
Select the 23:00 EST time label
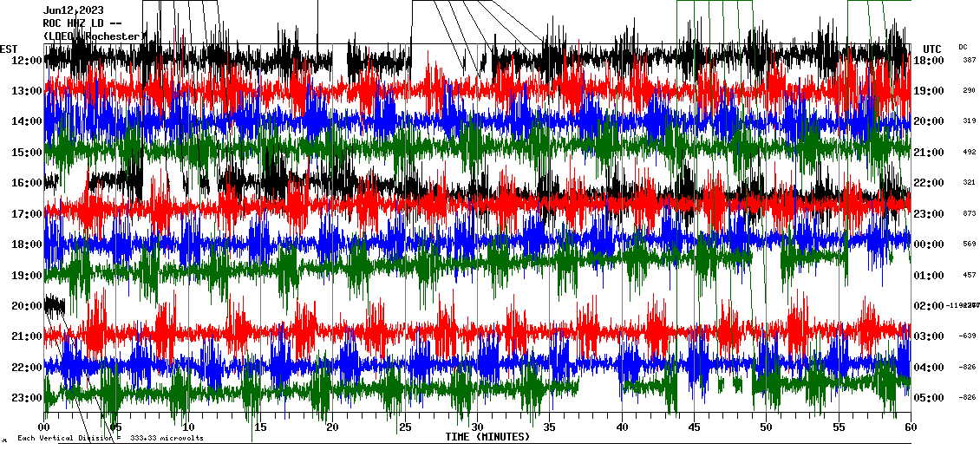(x=28, y=398)
